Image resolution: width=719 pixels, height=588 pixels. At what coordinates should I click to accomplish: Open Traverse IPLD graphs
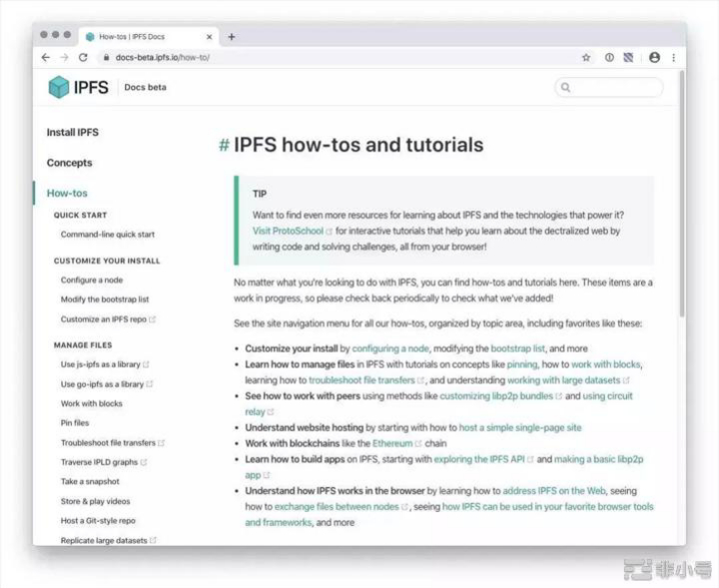click(x=103, y=462)
